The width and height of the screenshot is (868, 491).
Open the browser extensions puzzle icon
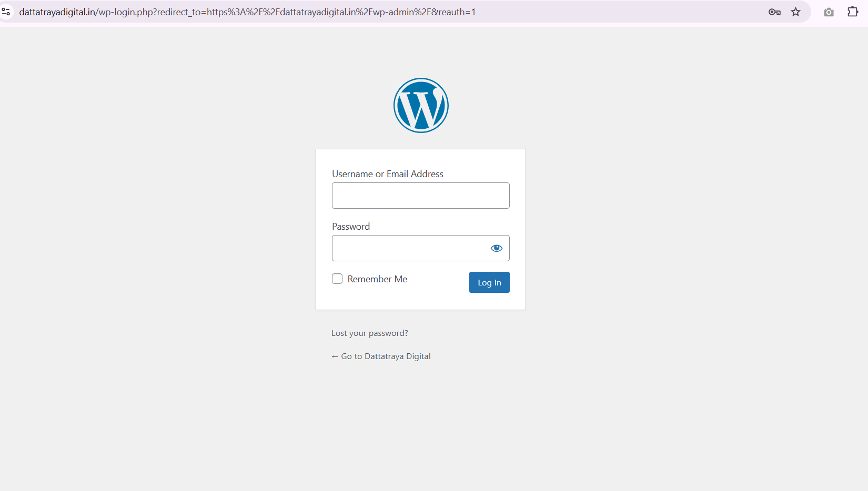853,11
